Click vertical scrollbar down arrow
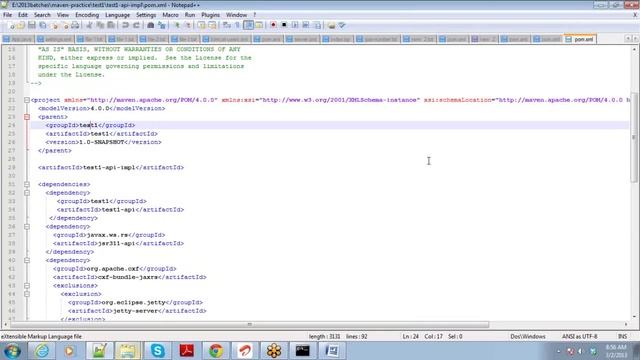The width and height of the screenshot is (640, 360). click(x=634, y=316)
